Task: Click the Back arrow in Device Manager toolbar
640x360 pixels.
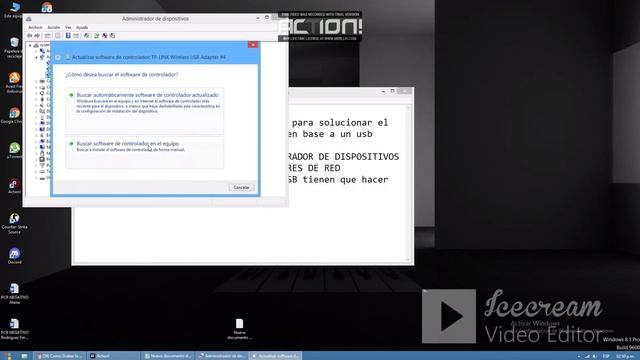Action: [x=30, y=36]
